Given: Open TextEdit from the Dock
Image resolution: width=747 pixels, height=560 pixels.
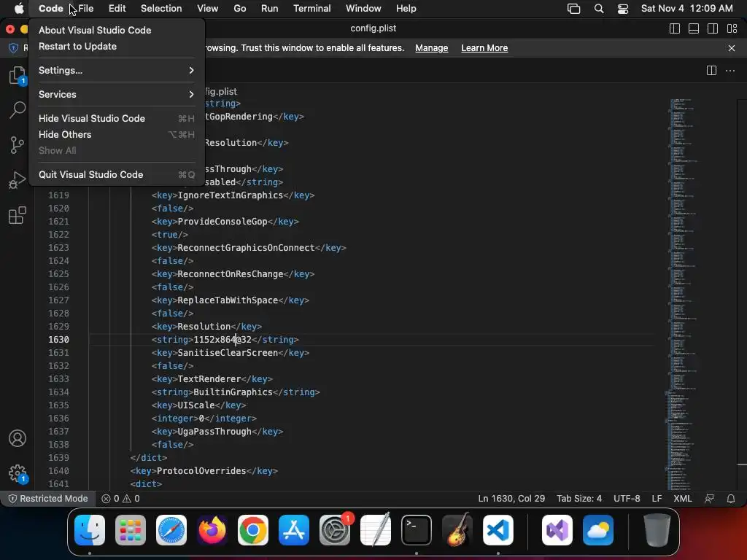Looking at the screenshot, I should point(376,530).
